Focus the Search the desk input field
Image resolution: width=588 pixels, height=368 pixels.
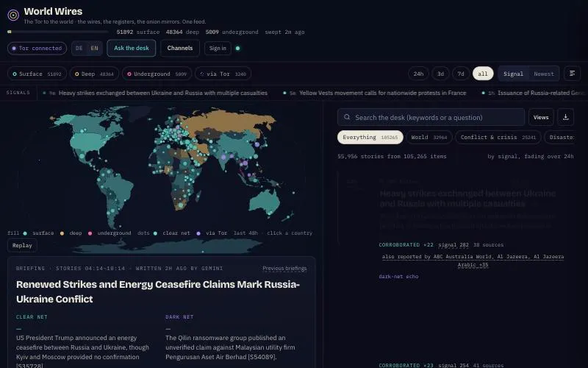point(431,117)
